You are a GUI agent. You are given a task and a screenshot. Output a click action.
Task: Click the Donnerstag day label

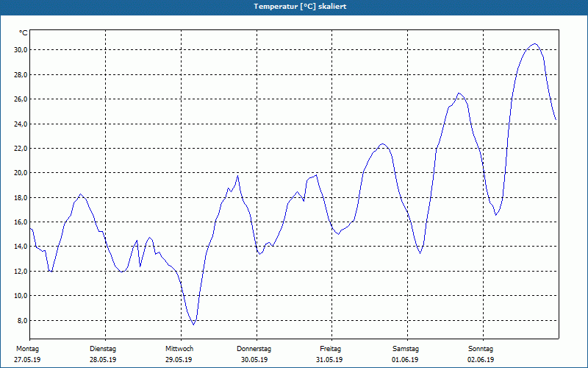pyautogui.click(x=254, y=349)
